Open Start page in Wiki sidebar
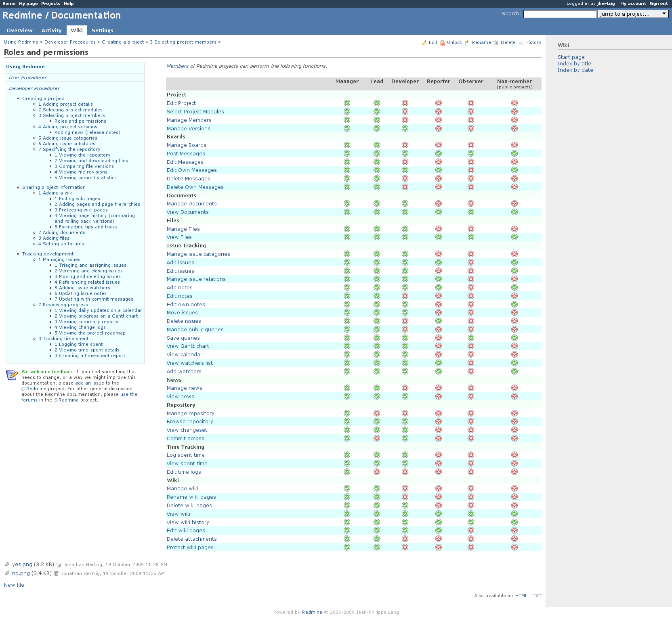Viewport: 672px width, 617px height. (571, 57)
